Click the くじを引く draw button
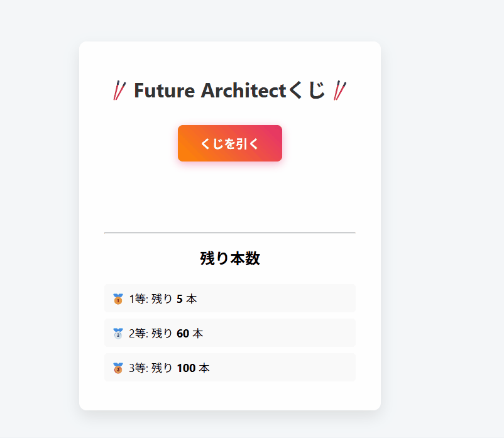This screenshot has width=504, height=438. [x=229, y=143]
